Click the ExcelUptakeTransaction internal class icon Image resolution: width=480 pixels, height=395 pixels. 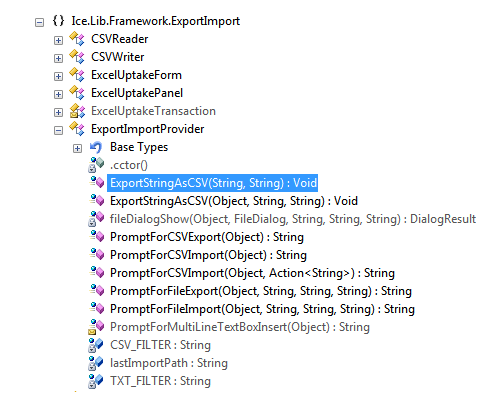pyautogui.click(x=77, y=111)
